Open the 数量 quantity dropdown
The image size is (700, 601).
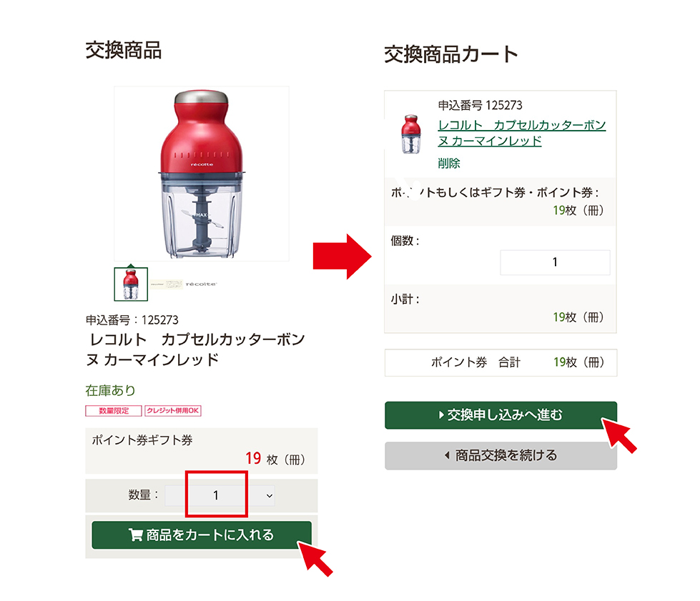(220, 496)
